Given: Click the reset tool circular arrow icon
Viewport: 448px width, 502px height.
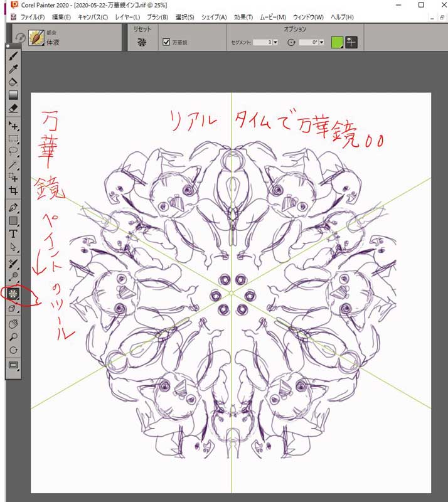Looking at the screenshot, I should coord(20,38).
